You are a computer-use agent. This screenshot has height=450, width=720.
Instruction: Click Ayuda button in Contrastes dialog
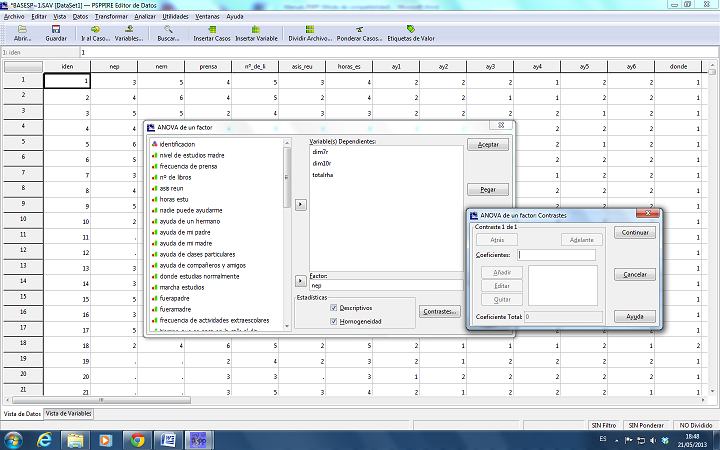coord(635,316)
